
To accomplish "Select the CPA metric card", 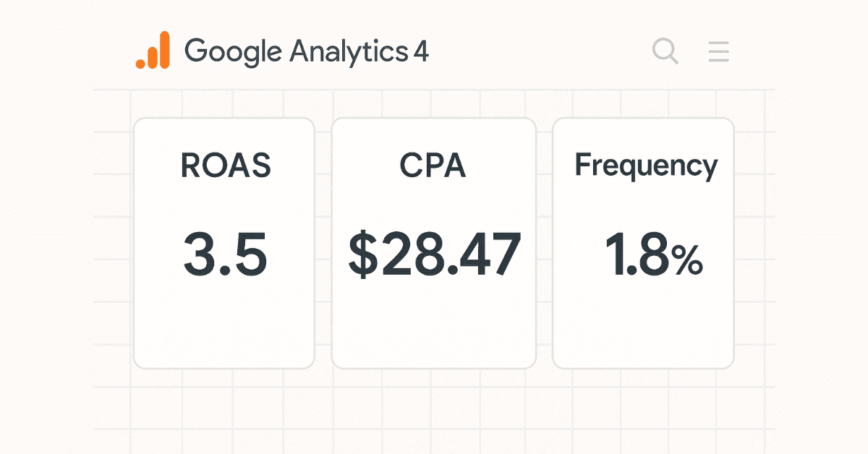I will tap(433, 318).
